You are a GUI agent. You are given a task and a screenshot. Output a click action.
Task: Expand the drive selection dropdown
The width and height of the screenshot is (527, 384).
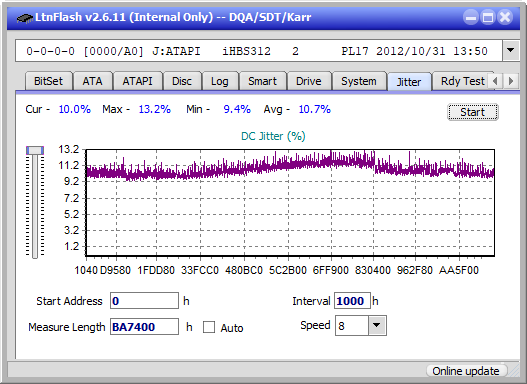tap(511, 51)
